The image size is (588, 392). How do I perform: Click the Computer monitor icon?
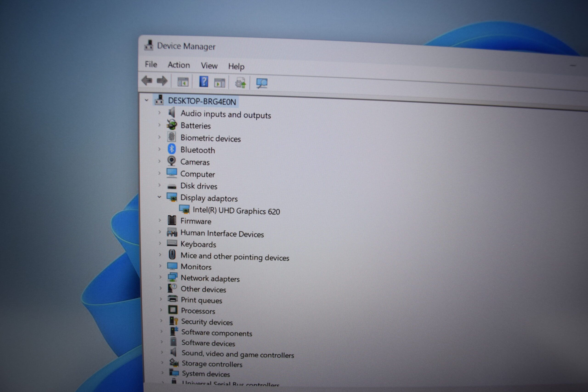pos(172,173)
